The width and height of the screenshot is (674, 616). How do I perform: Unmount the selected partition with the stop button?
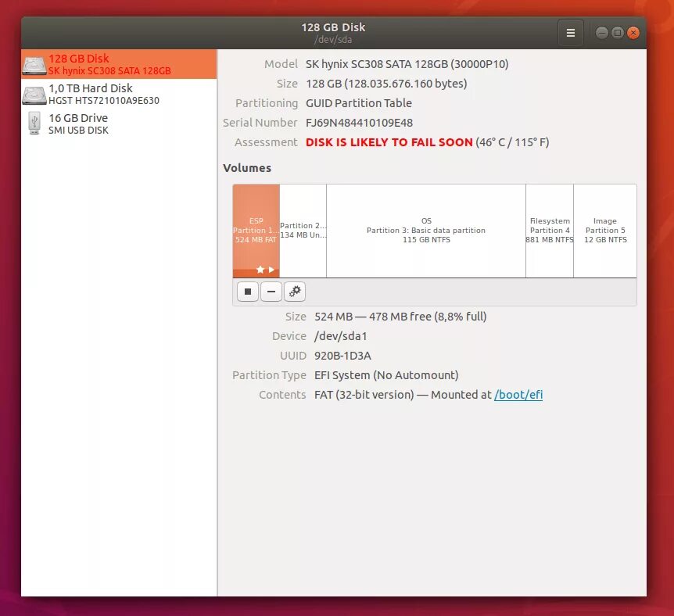[x=248, y=292]
